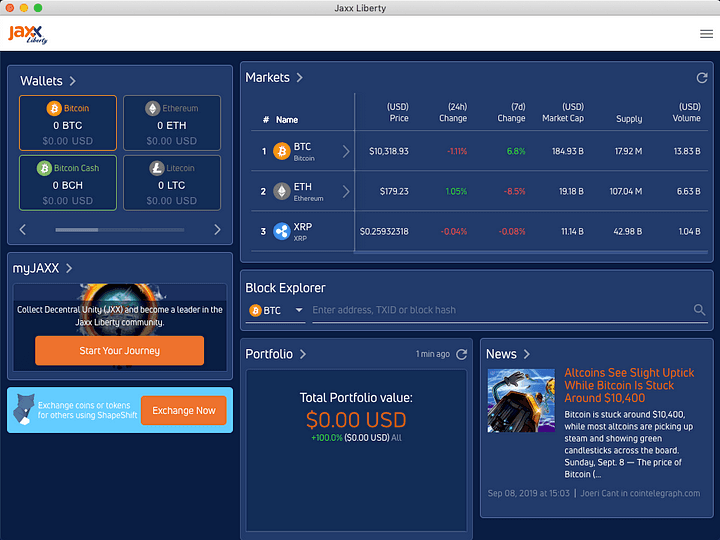Click the BTC icon in Block Explorer selector
The height and width of the screenshot is (540, 720).
point(255,310)
